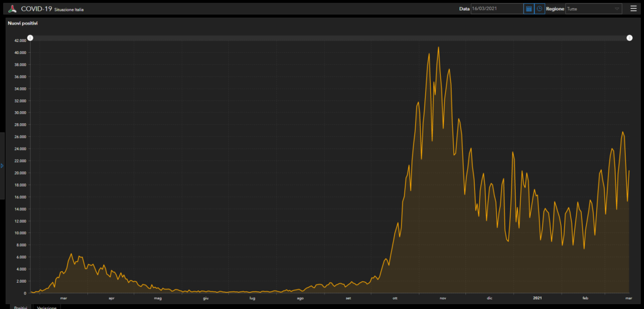The height and width of the screenshot is (309, 644).
Task: Click the giu x-axis label
Action: click(206, 298)
